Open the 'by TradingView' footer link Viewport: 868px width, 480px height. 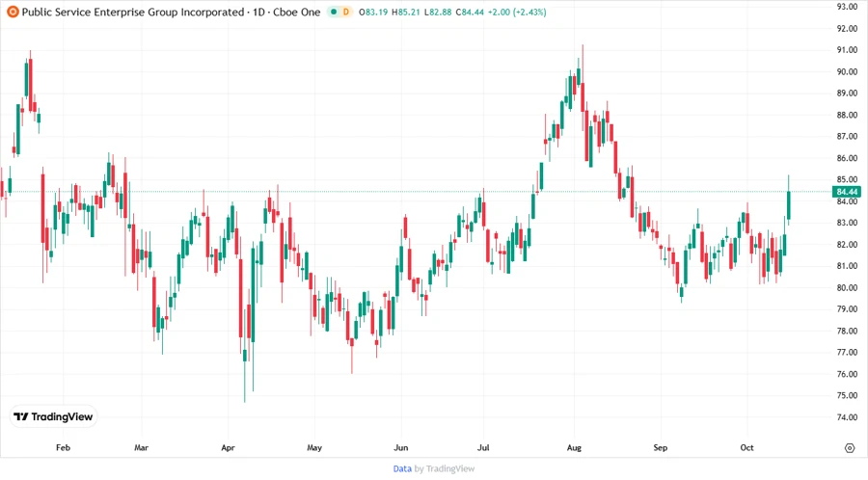point(445,469)
